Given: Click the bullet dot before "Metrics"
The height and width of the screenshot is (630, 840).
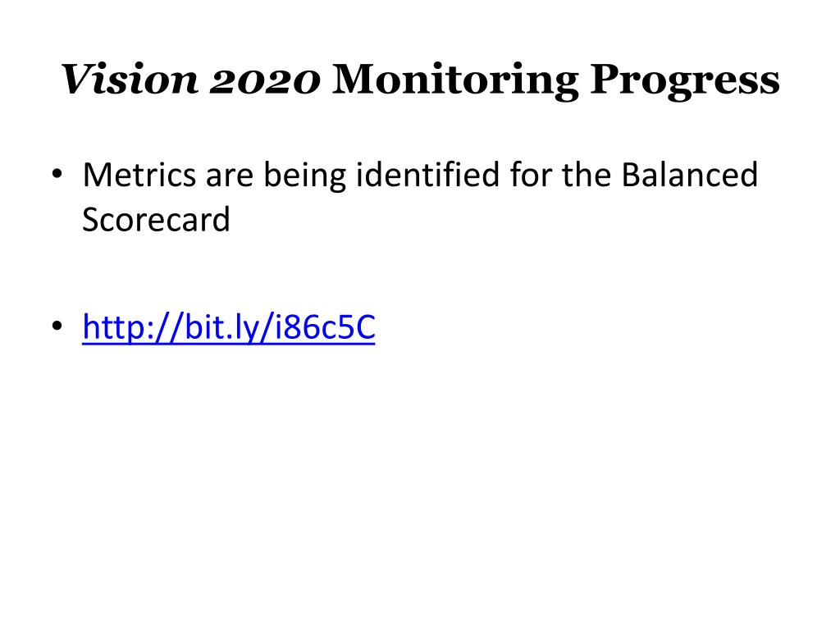Looking at the screenshot, I should click(x=57, y=174).
